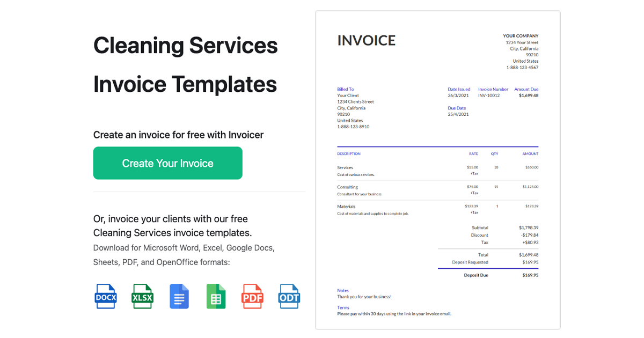Select the Billed To label
Screen dimensions: 644x338
[x=345, y=89]
